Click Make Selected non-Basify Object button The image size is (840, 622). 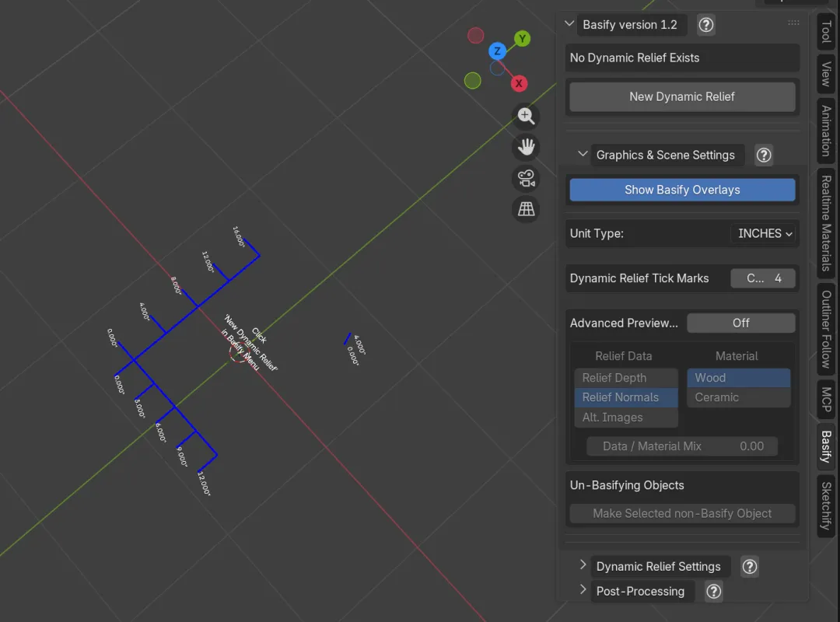pos(682,514)
